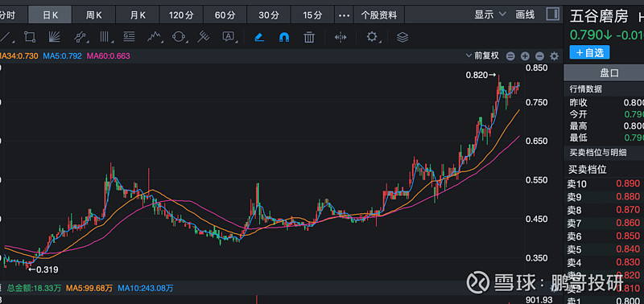The width and height of the screenshot is (644, 304).
Task: Click the eraser pen icon
Action: 259,37
